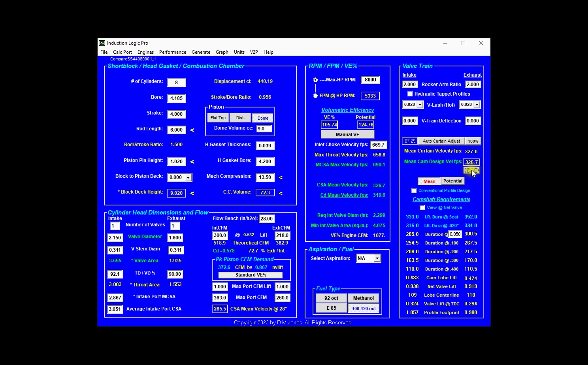Open the Graph menu

coord(222,52)
